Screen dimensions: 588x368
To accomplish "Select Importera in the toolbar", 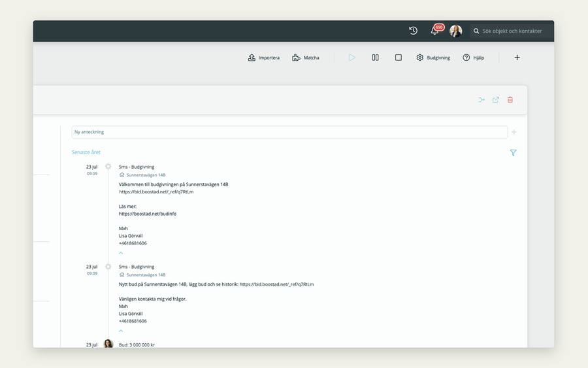I will [264, 58].
